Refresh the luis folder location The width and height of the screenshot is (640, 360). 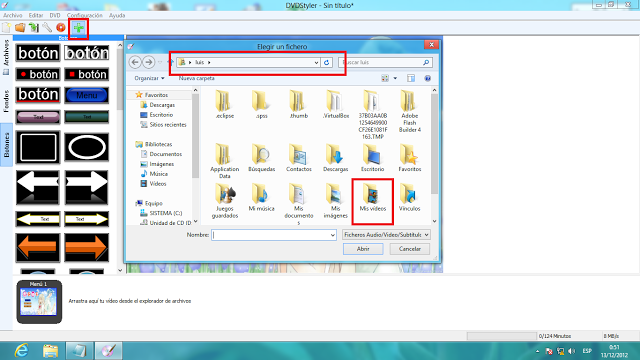[x=326, y=62]
